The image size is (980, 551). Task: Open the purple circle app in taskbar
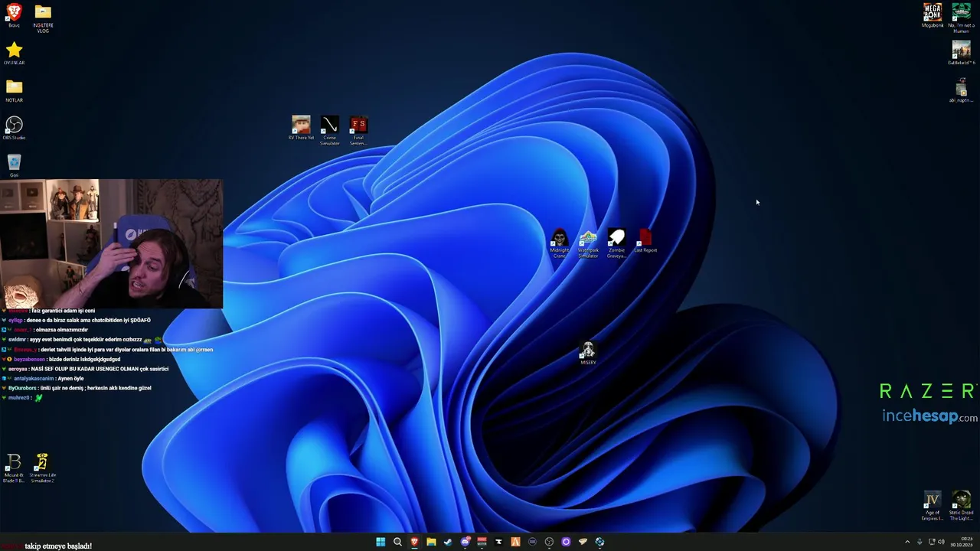[566, 542]
